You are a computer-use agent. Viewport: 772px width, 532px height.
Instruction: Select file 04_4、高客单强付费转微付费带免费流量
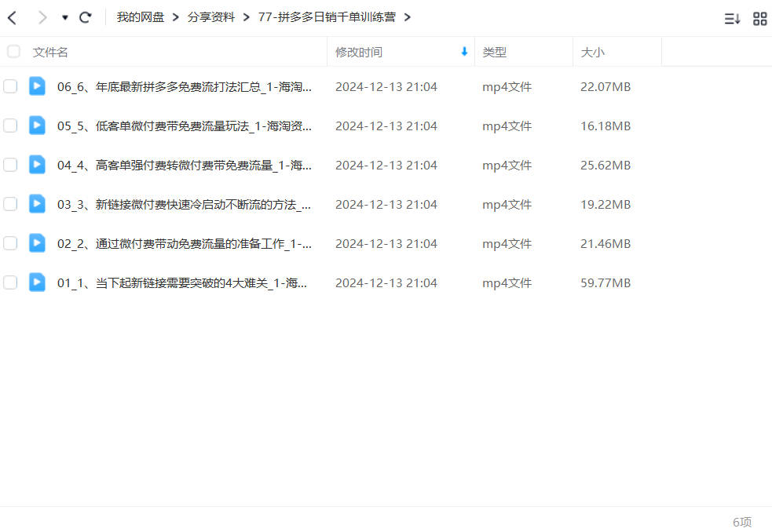pos(185,166)
